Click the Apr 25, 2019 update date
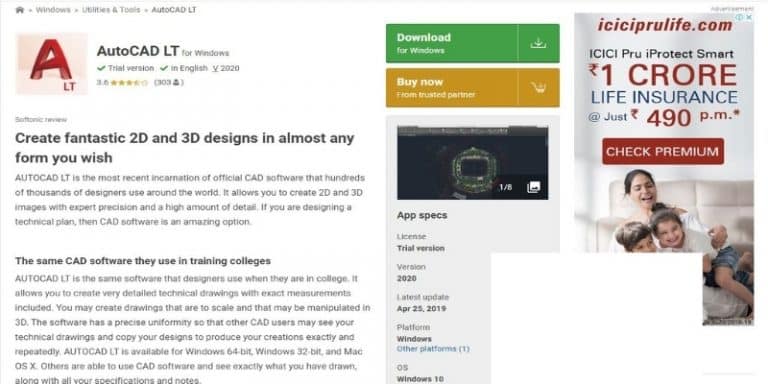The width and height of the screenshot is (768, 384). click(421, 309)
